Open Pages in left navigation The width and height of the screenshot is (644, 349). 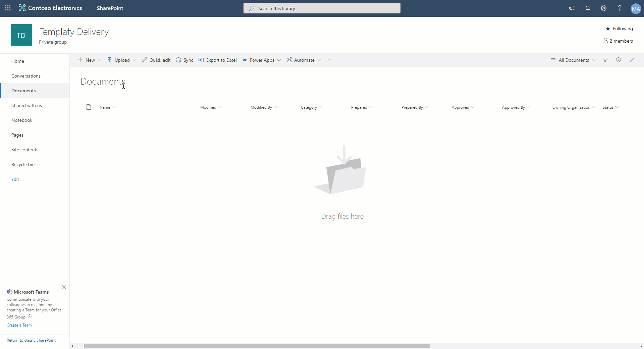pos(35,135)
